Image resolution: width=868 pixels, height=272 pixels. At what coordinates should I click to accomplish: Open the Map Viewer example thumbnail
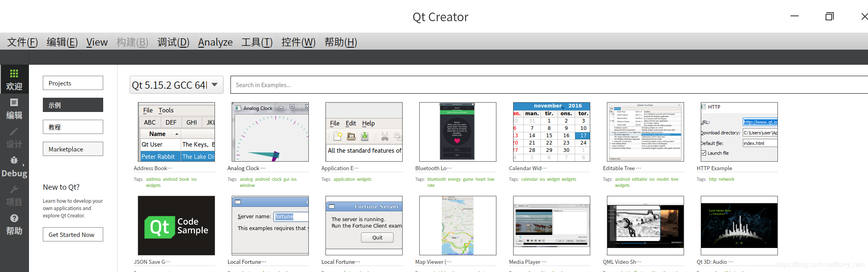[458, 226]
